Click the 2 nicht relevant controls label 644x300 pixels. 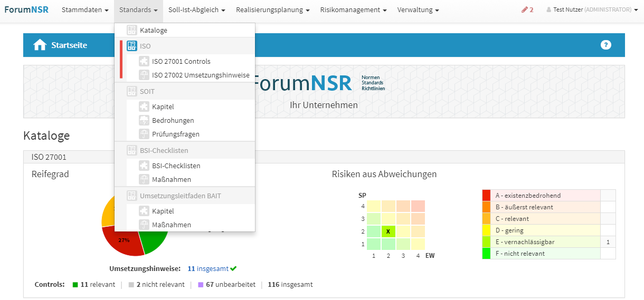pyautogui.click(x=157, y=284)
